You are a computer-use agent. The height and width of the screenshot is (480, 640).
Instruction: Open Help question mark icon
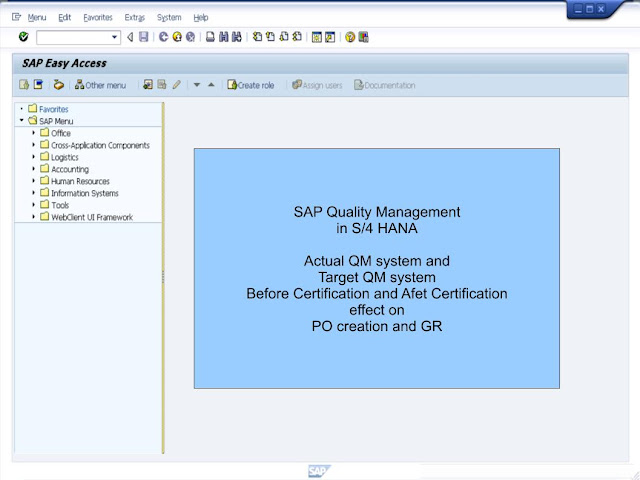[x=350, y=38]
